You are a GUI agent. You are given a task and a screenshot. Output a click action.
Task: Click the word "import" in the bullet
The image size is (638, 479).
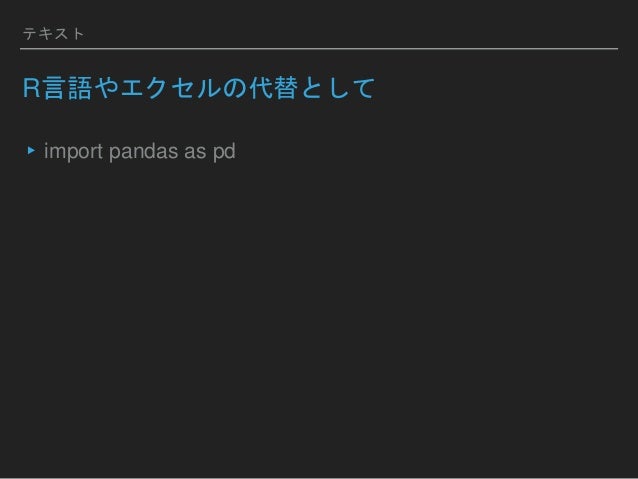click(x=73, y=151)
